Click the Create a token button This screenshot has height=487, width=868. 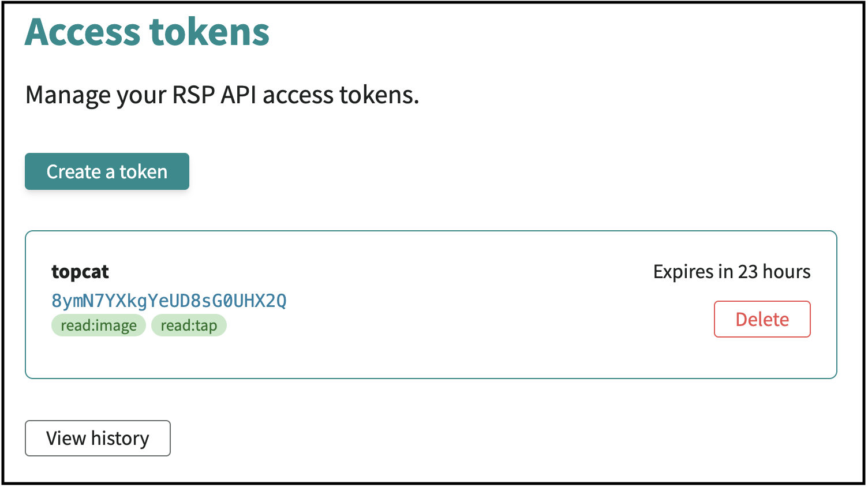(107, 171)
